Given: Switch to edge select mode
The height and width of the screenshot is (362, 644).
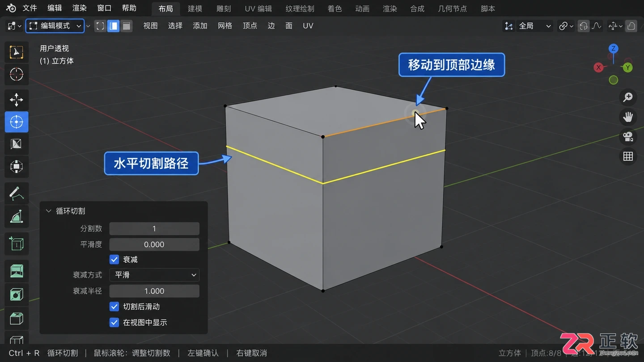Looking at the screenshot, I should 114,26.
